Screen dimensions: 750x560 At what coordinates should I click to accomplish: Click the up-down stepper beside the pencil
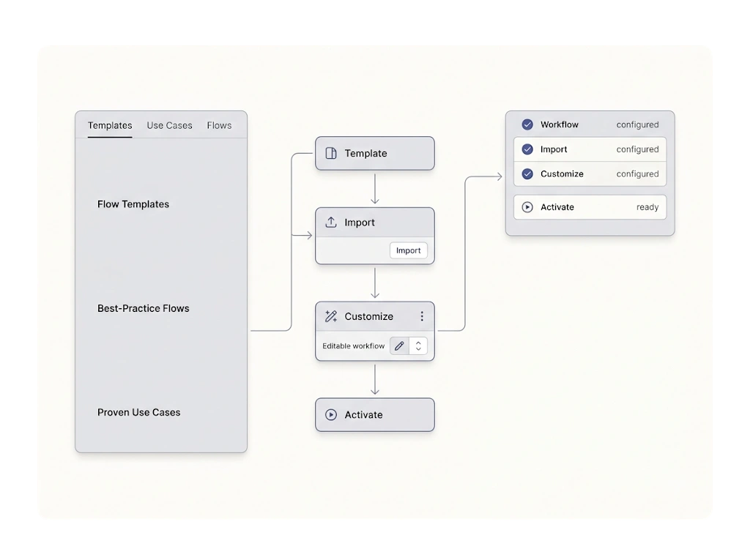click(x=418, y=346)
